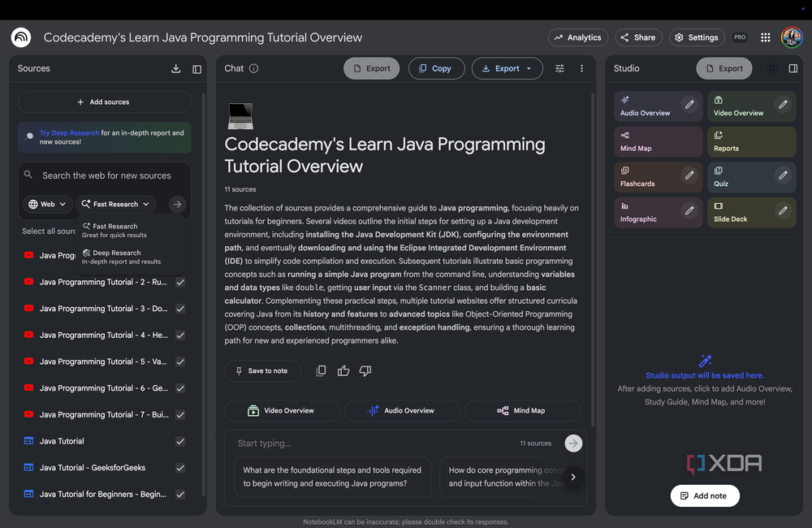Generate Mind Map from chat suggestion button
The height and width of the screenshot is (528, 812).
point(522,410)
